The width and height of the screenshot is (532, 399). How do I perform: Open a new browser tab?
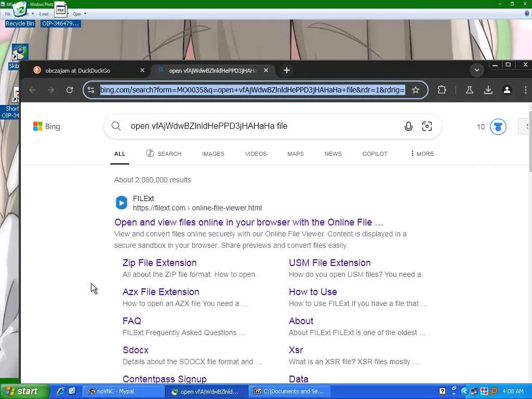(x=287, y=70)
